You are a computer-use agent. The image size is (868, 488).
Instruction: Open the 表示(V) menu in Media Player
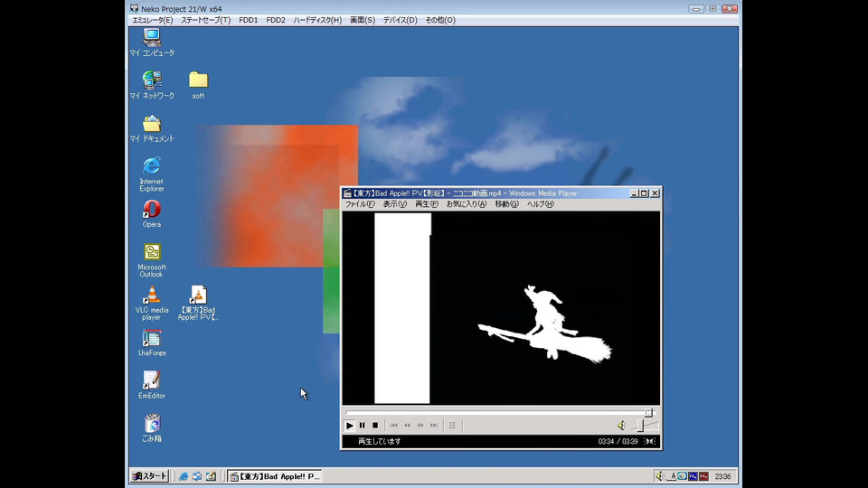(395, 204)
